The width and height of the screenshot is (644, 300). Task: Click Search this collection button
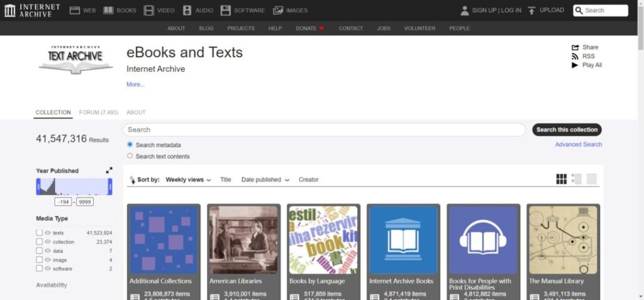(567, 130)
